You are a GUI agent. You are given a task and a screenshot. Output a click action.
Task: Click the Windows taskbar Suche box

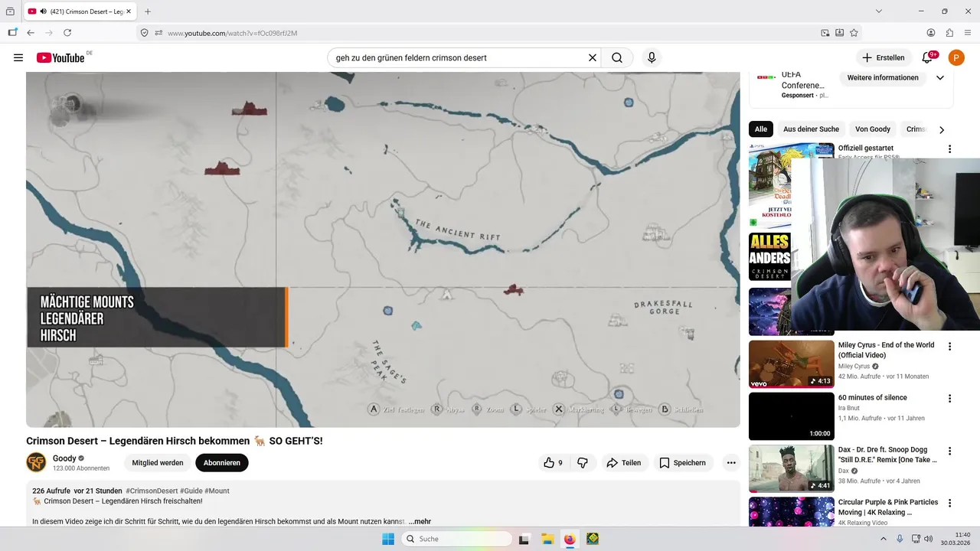click(456, 539)
